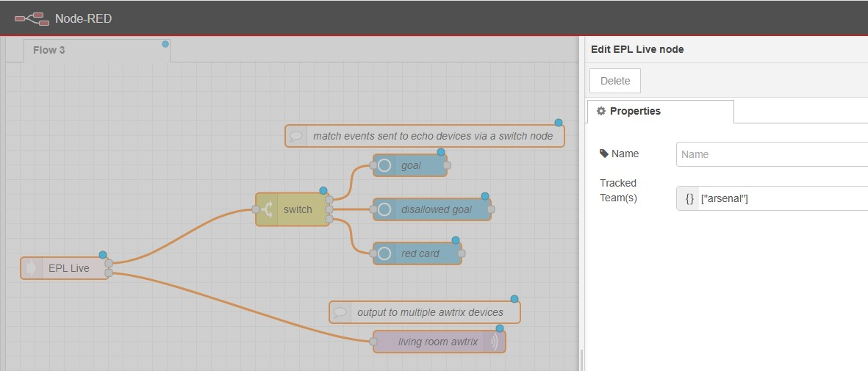
Task: Click the switch node's branching icon
Action: coord(266,209)
